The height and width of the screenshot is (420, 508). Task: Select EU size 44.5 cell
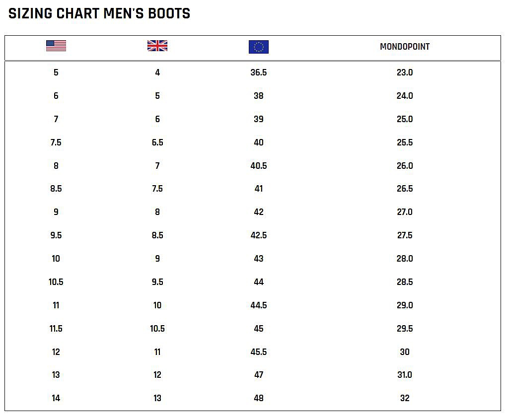pyautogui.click(x=259, y=305)
